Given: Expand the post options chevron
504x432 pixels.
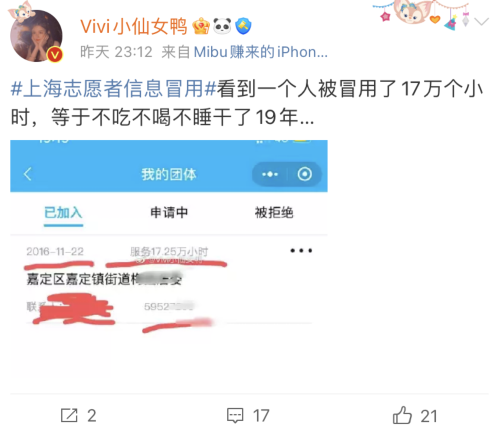Looking at the screenshot, I should point(481,22).
